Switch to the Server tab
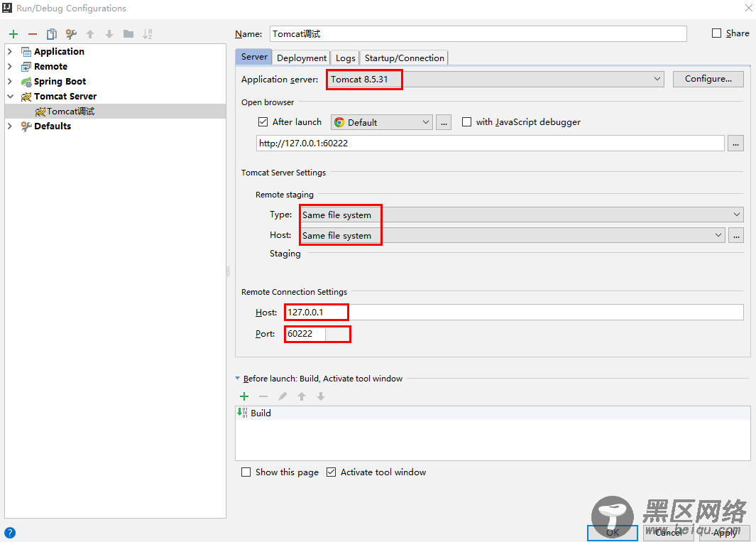Viewport: 756px width, 542px height. tap(254, 57)
